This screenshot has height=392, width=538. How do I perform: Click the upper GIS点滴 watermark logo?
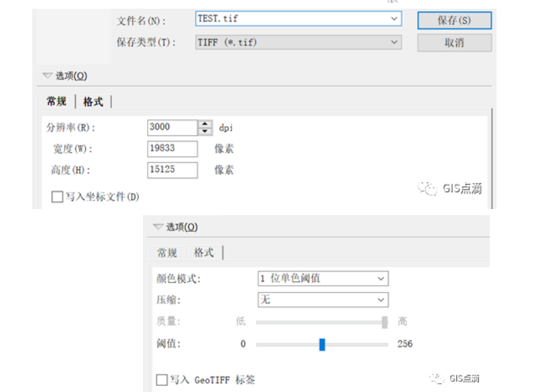point(427,188)
